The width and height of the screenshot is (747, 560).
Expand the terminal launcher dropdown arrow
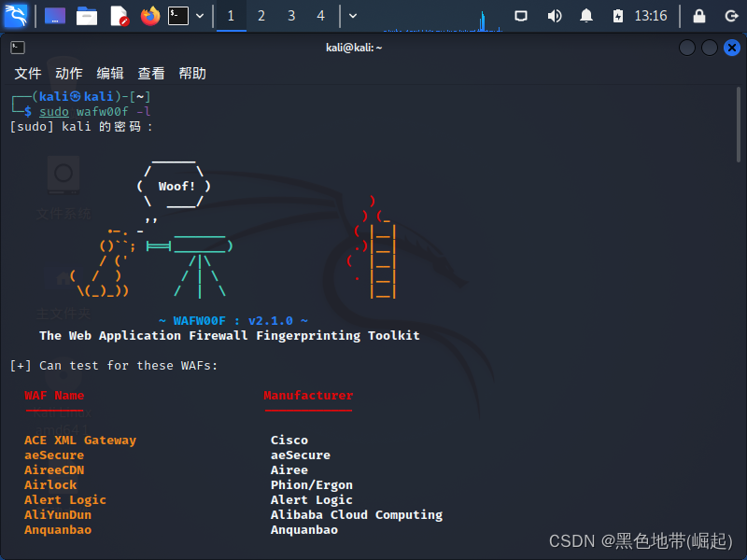(x=200, y=16)
